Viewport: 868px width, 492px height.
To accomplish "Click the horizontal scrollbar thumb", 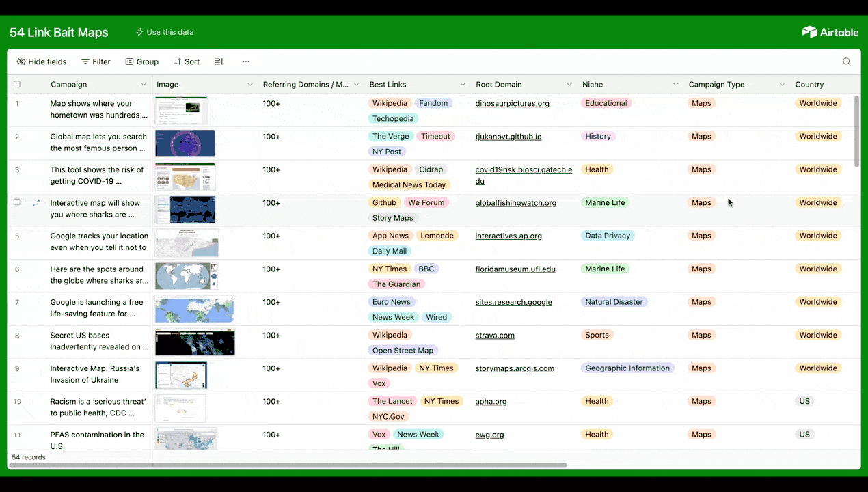I will click(288, 465).
